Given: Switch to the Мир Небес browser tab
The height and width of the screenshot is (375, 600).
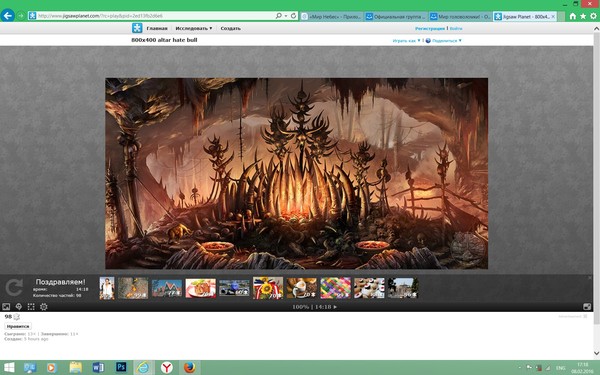Looking at the screenshot, I should click(331, 16).
